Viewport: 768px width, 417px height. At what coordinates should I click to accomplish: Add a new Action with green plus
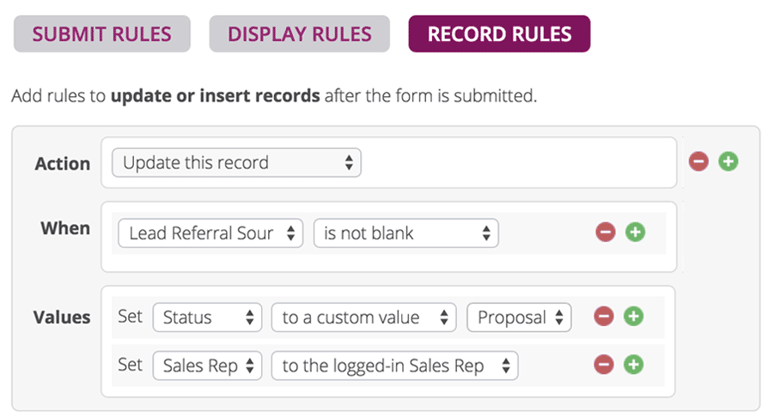pyautogui.click(x=728, y=161)
